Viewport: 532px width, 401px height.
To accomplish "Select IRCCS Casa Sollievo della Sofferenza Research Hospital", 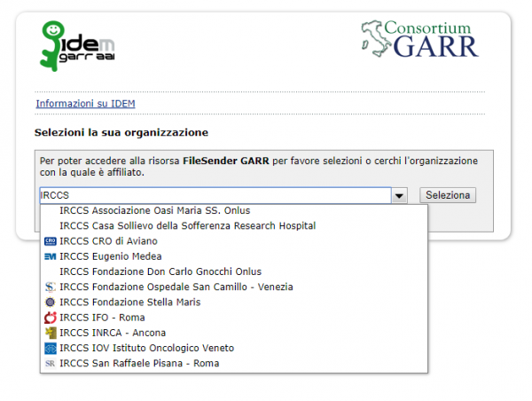I will coord(234,226).
